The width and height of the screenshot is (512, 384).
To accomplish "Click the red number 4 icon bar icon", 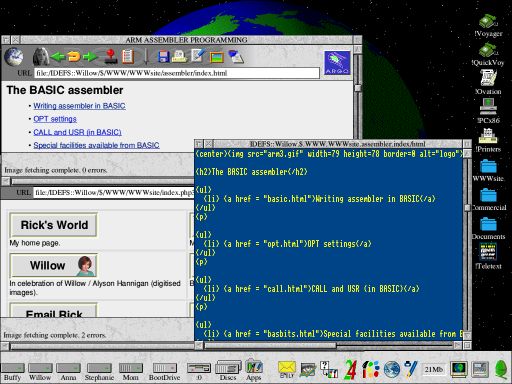I will 351,369.
